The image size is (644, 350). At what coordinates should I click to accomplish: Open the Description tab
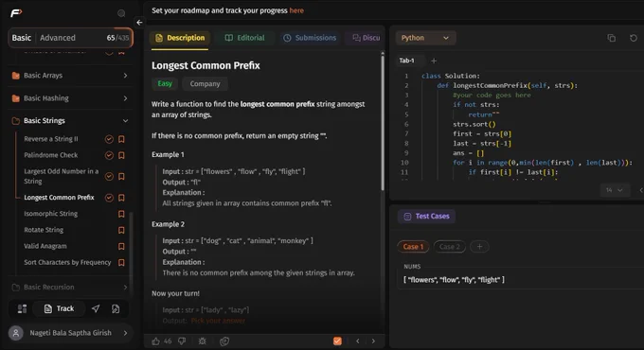point(180,38)
